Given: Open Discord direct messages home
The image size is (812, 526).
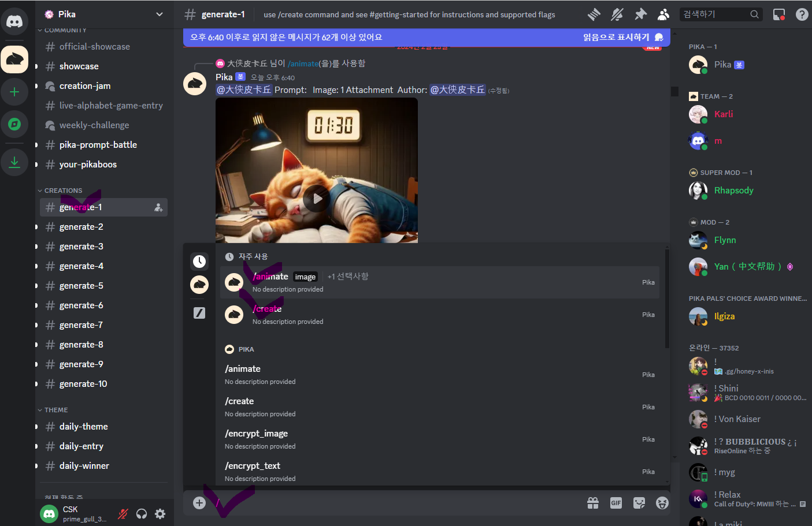Looking at the screenshot, I should [14, 22].
